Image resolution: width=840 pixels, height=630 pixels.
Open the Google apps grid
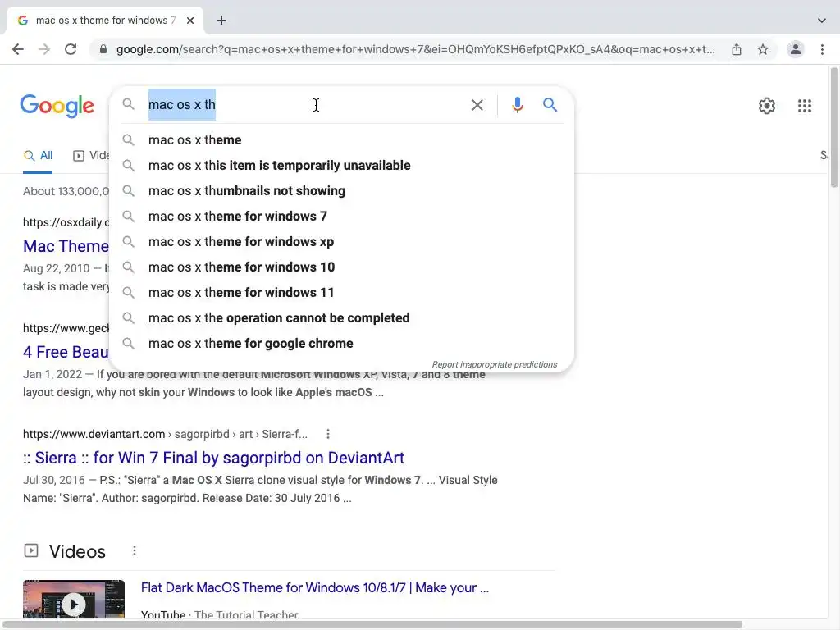(x=805, y=106)
